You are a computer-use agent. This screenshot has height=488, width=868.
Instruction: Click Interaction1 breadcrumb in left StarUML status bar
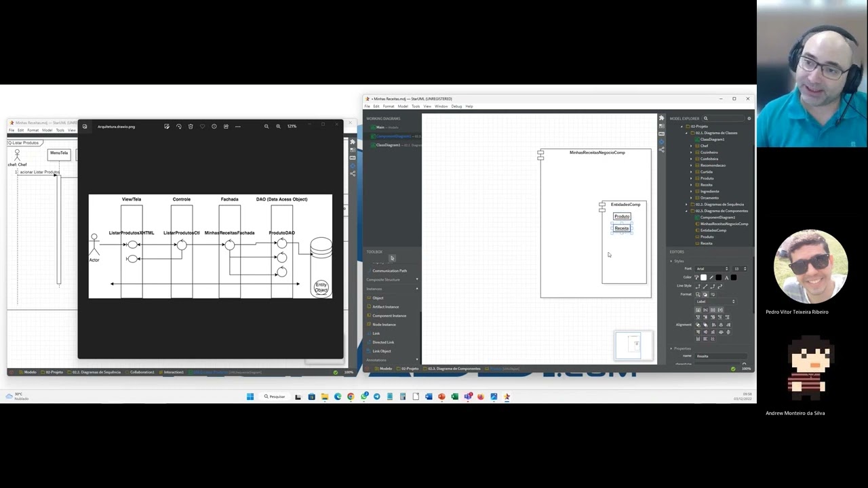pyautogui.click(x=173, y=372)
